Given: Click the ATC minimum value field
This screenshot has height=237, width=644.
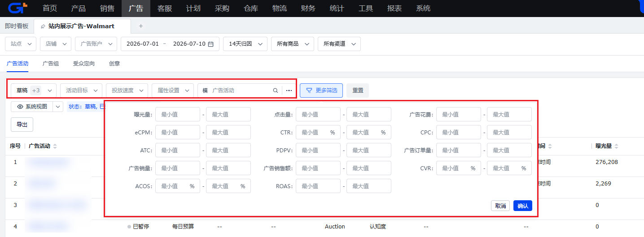Looking at the screenshot, I should pyautogui.click(x=178, y=150).
